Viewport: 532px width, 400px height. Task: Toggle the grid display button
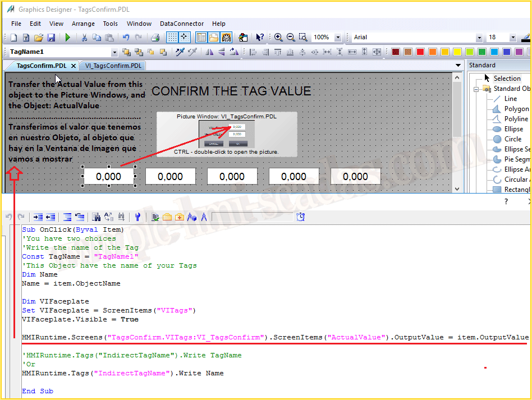coord(172,38)
